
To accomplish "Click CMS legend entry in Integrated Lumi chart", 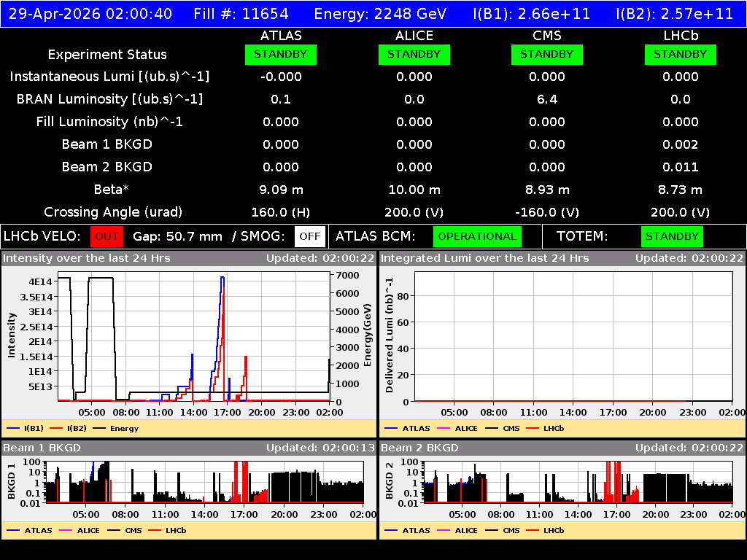I will [x=503, y=429].
